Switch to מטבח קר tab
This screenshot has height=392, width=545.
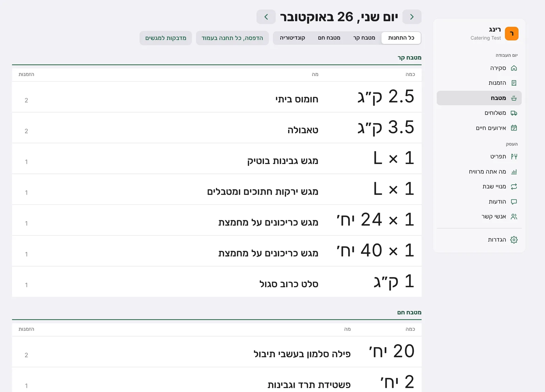point(364,38)
